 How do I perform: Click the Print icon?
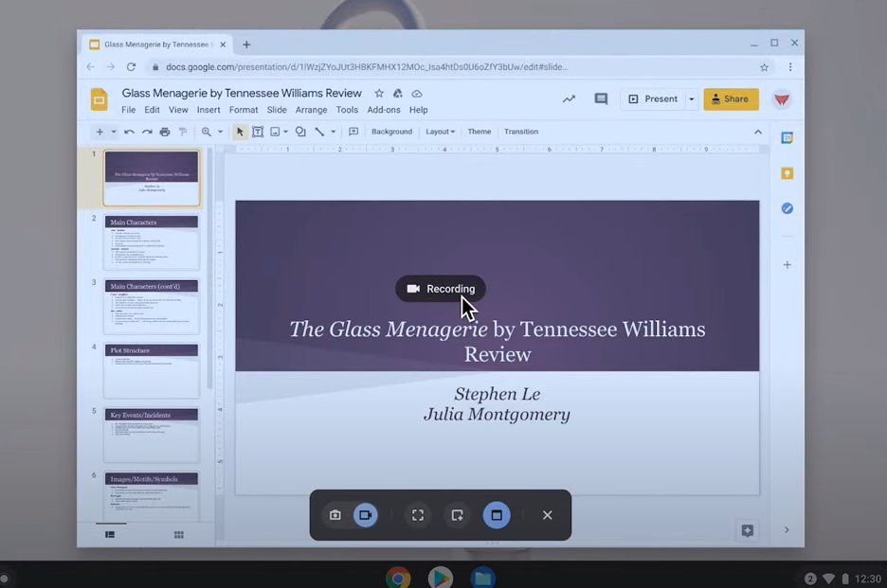(163, 132)
